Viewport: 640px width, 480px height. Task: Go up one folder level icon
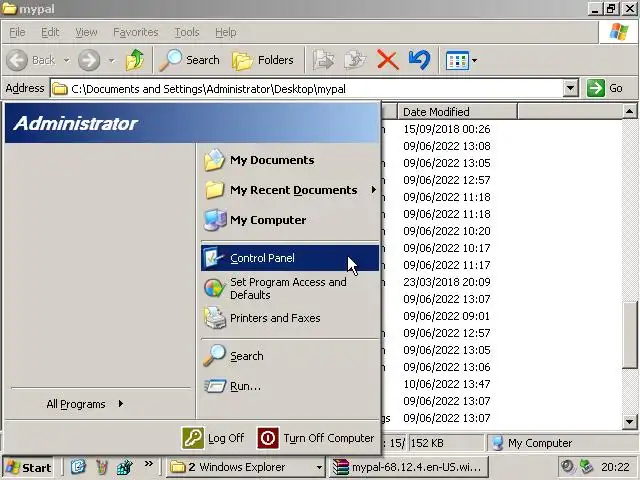[x=135, y=60]
